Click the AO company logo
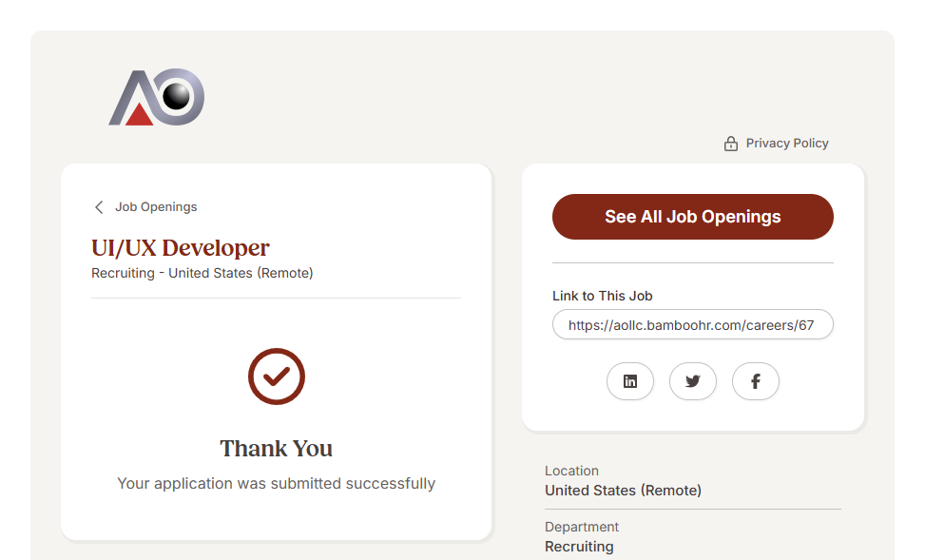The image size is (925, 560). [156, 97]
